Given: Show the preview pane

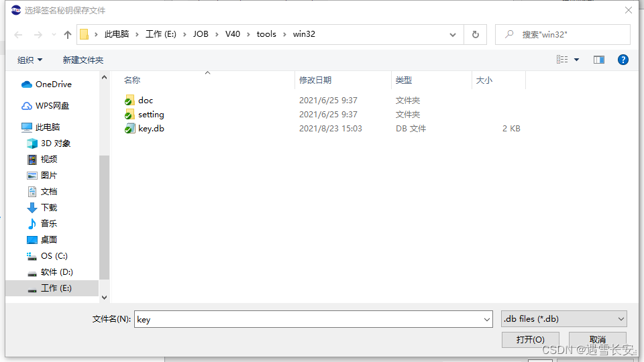Looking at the screenshot, I should click(599, 60).
